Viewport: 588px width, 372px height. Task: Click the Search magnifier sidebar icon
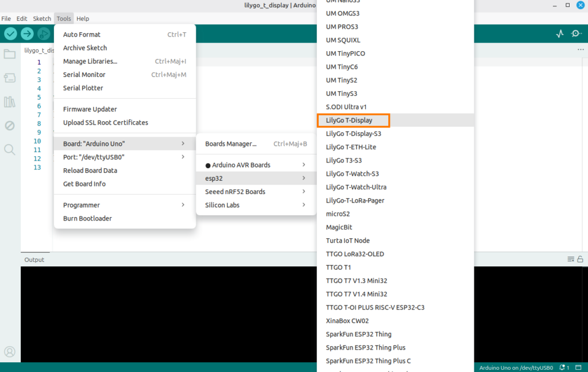click(x=10, y=150)
